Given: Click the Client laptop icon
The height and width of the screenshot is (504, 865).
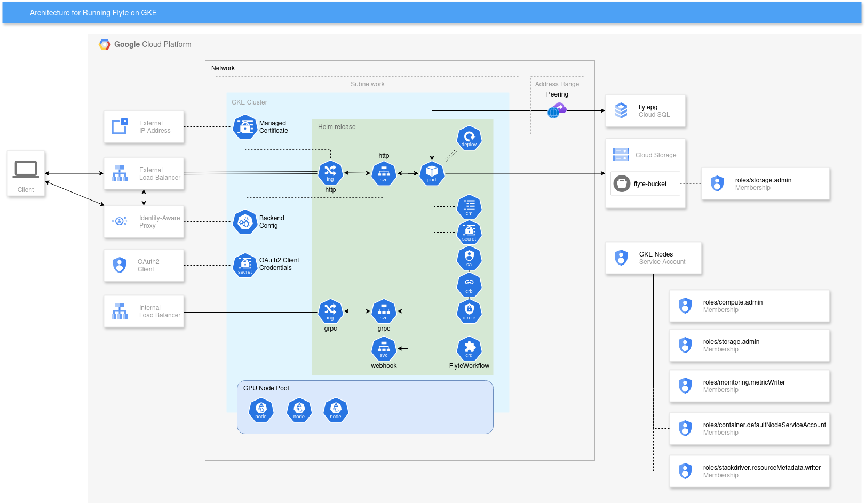Looking at the screenshot, I should (x=26, y=170).
